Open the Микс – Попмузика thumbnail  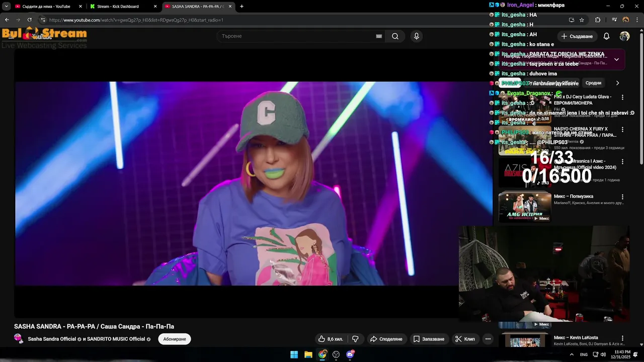tap(525, 207)
